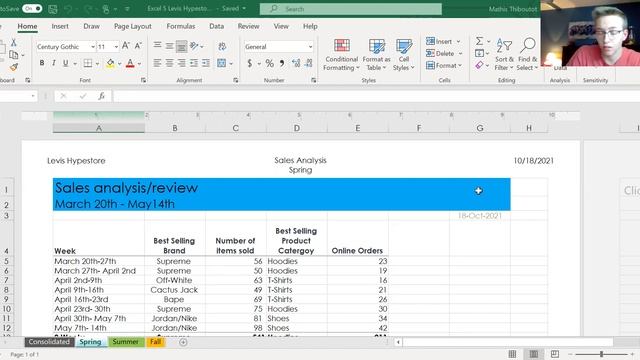Click in the formula bar
This screenshot has width=640, height=360.
(x=376, y=96)
